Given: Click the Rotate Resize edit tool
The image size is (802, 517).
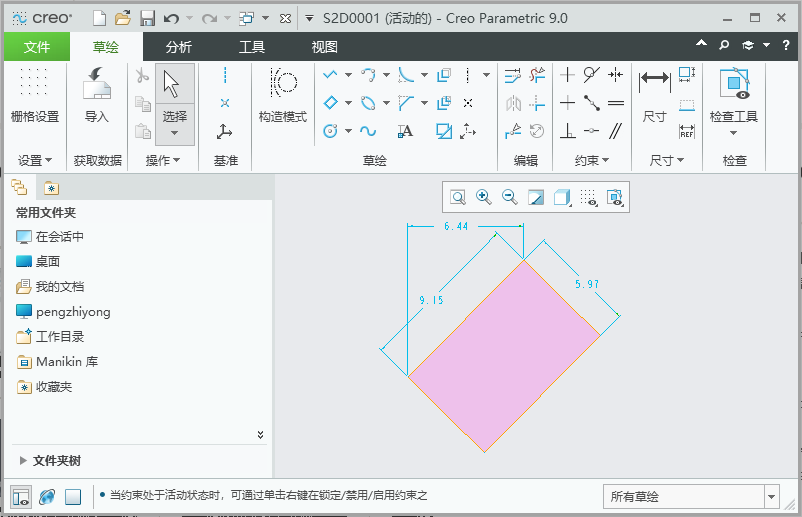Looking at the screenshot, I should [x=537, y=131].
